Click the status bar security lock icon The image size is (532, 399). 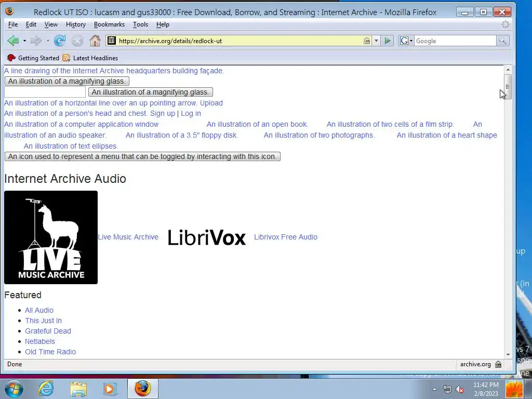click(498, 364)
